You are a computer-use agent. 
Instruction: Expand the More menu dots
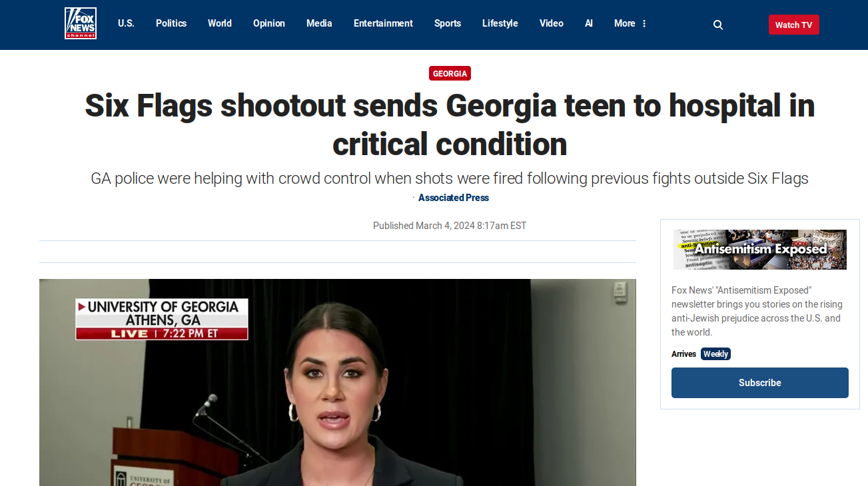point(644,23)
